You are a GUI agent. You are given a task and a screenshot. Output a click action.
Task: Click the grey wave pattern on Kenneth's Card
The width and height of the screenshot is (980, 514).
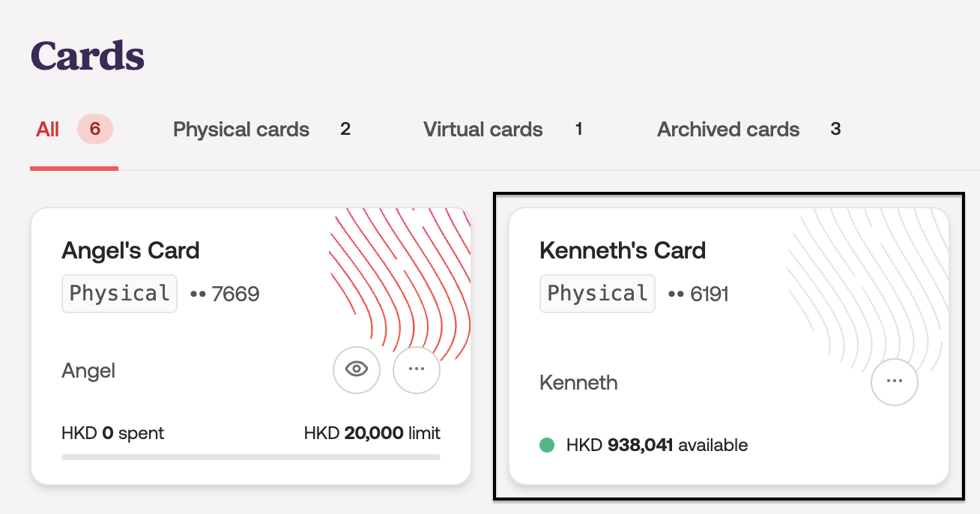869,285
